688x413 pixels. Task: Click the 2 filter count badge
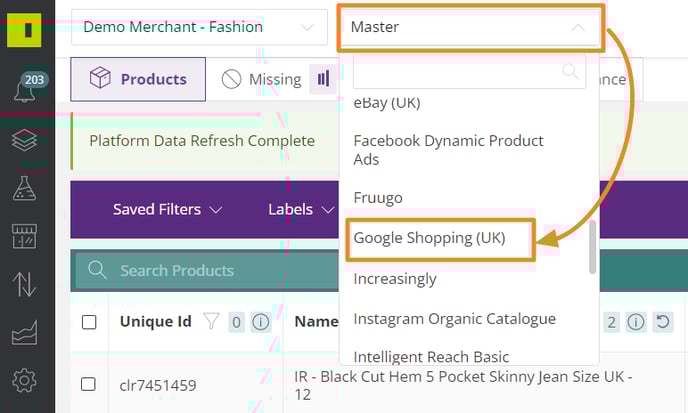[611, 322]
